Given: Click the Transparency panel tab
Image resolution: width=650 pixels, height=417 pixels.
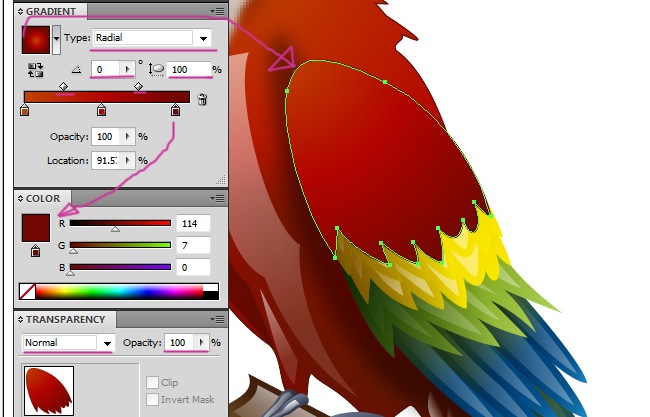Looking at the screenshot, I should click(x=64, y=320).
